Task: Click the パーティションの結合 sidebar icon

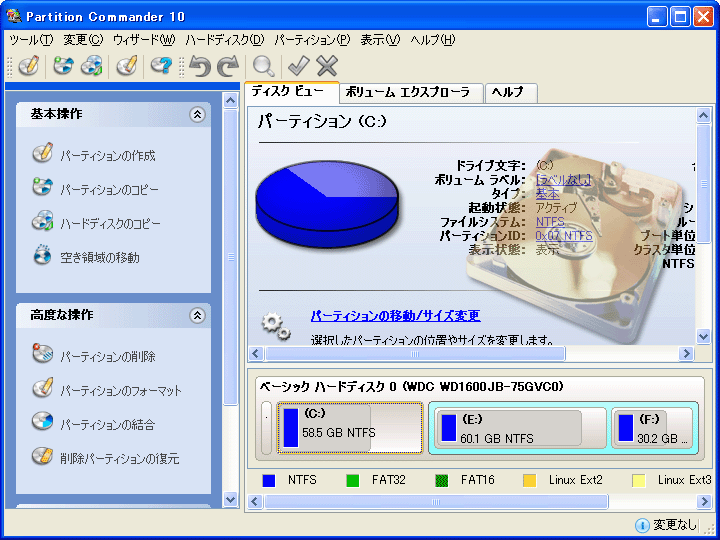Action: [x=42, y=422]
